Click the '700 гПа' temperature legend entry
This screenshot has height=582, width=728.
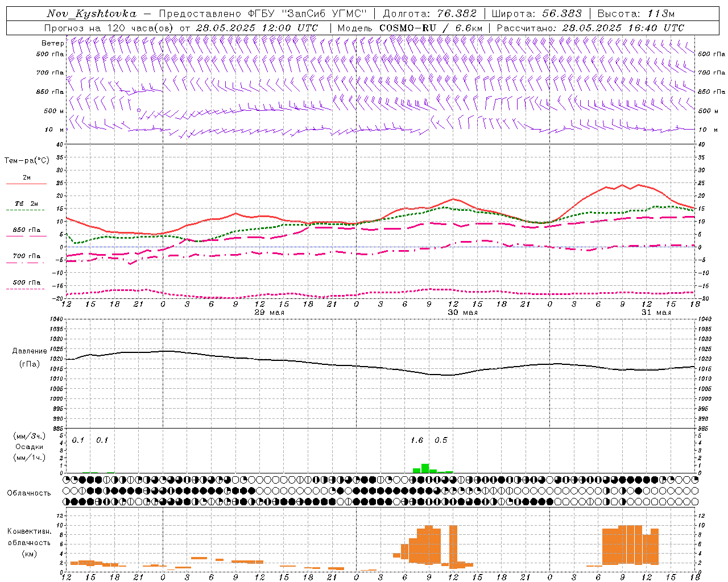tap(26, 256)
